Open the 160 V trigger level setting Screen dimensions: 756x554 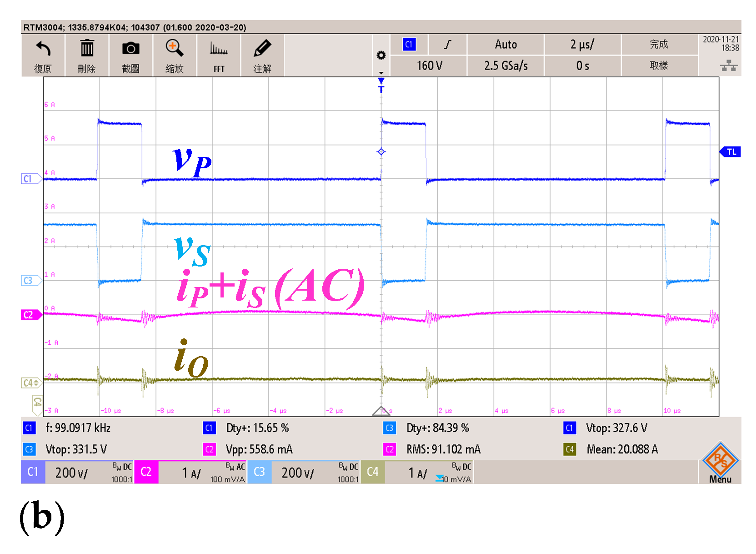pos(429,66)
